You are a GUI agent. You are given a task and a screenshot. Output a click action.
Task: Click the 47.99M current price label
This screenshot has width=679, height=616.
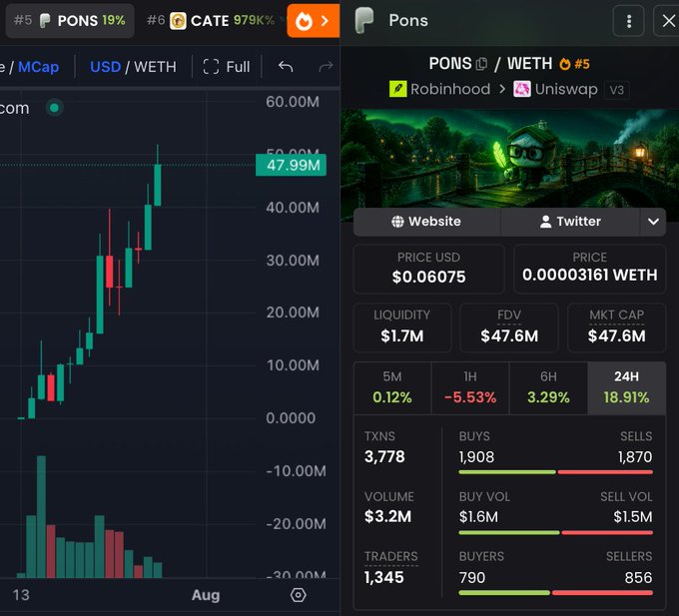291,165
